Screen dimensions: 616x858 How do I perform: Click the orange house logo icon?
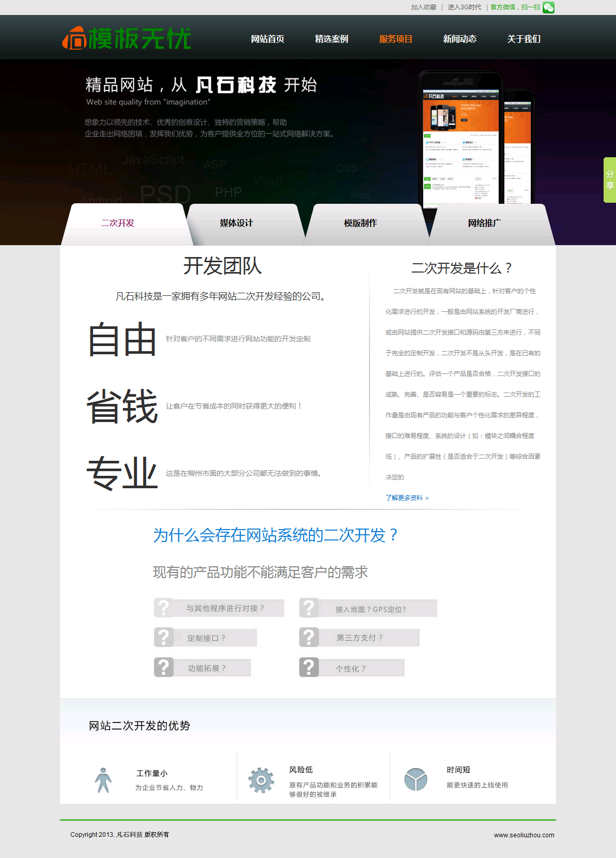click(74, 39)
